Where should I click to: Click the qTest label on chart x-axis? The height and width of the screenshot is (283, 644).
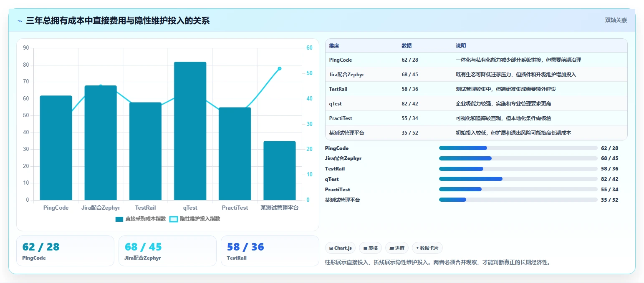coord(190,208)
